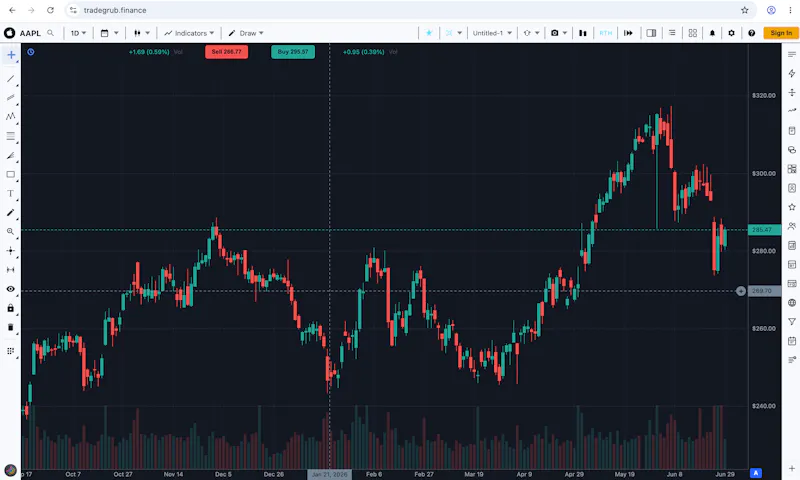Select the trend line drawing tool
Screen dimensions: 800x480
click(10, 79)
